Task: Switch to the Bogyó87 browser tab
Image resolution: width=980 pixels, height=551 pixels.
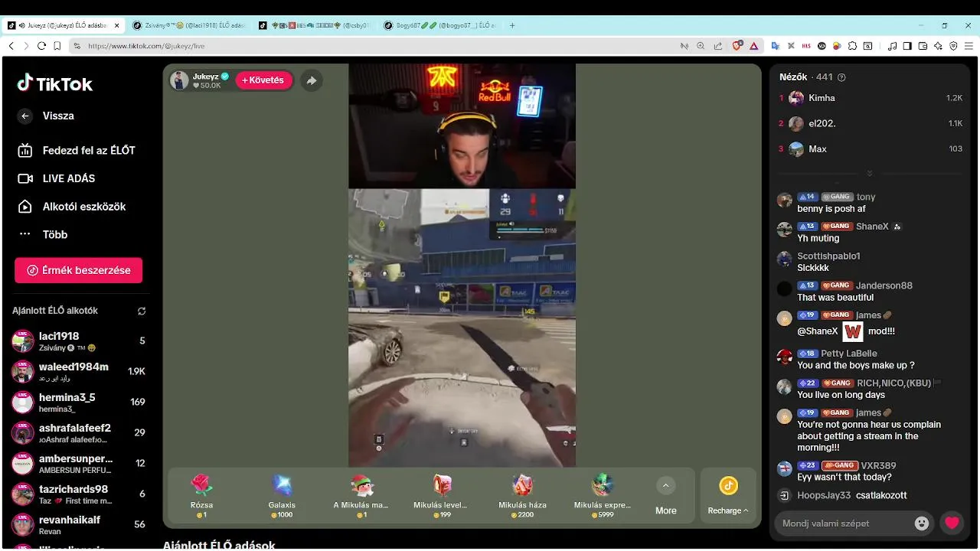Action: point(440,25)
